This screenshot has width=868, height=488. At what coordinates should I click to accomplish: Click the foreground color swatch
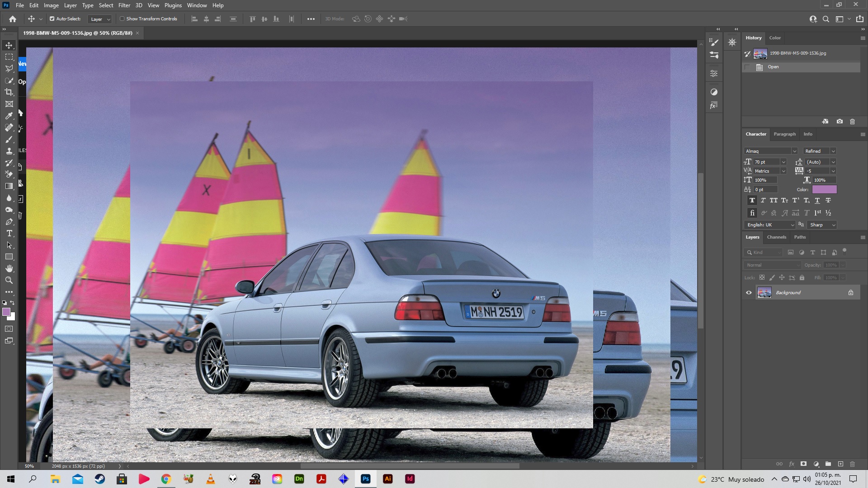(6, 312)
